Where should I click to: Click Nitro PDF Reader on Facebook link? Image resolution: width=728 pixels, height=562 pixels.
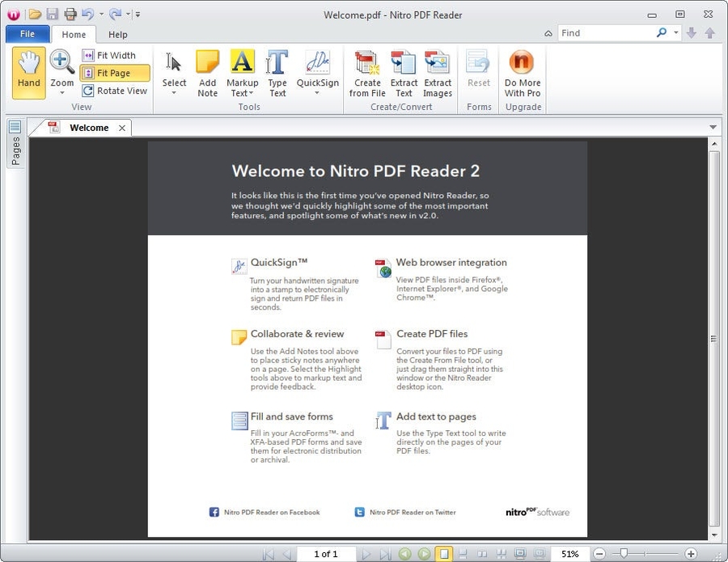pos(271,512)
